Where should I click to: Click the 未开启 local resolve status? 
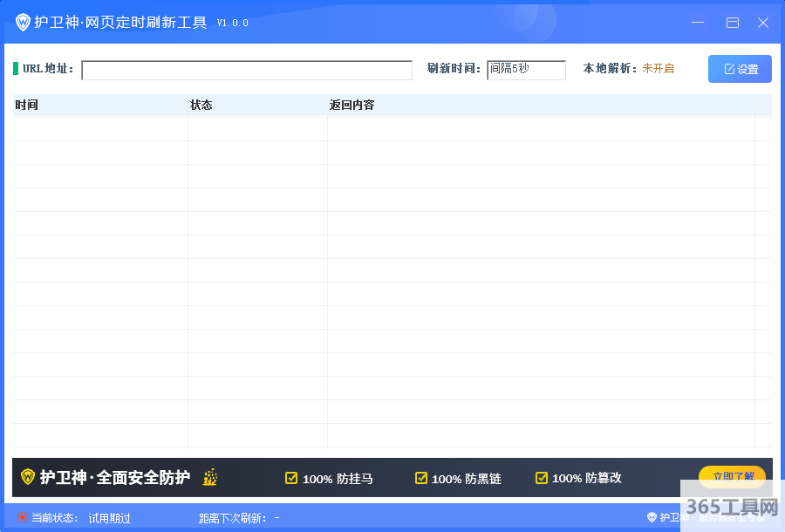click(658, 69)
